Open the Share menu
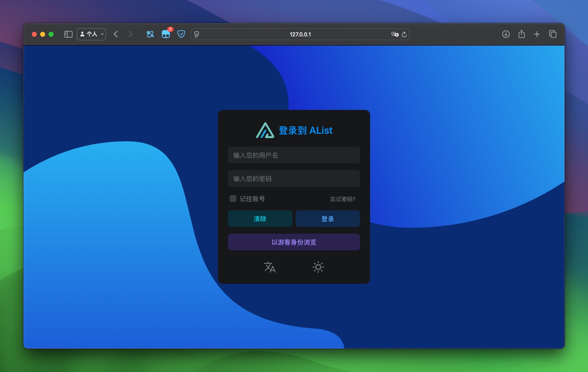The width and height of the screenshot is (588, 372). tap(522, 34)
